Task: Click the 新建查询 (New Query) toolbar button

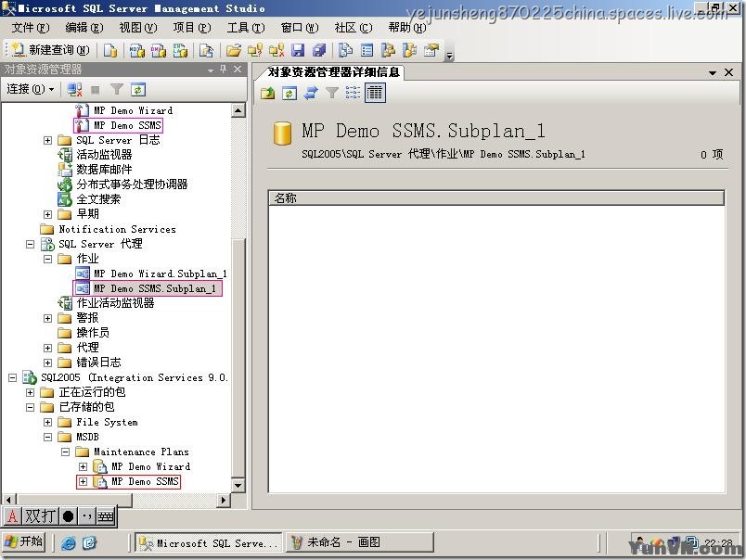Action: click(x=50, y=50)
